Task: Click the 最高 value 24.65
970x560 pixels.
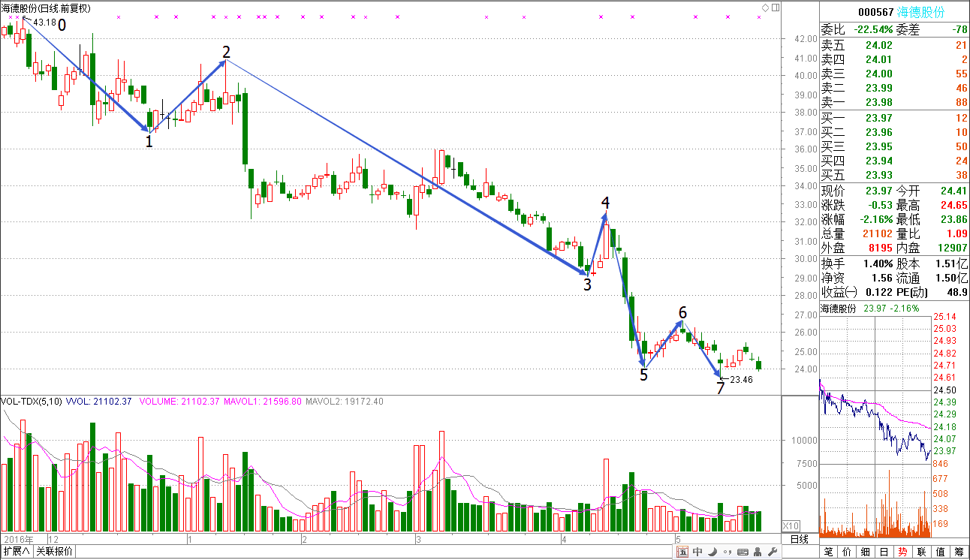Action: pyautogui.click(x=953, y=205)
